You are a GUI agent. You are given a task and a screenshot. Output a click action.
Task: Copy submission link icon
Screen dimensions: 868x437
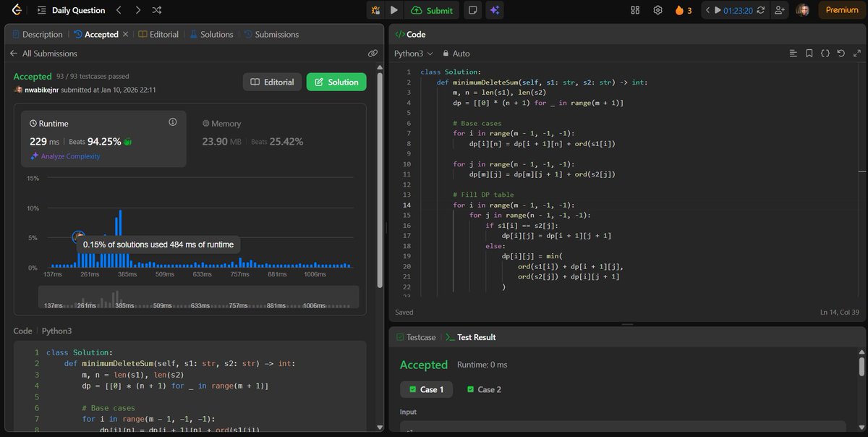373,54
